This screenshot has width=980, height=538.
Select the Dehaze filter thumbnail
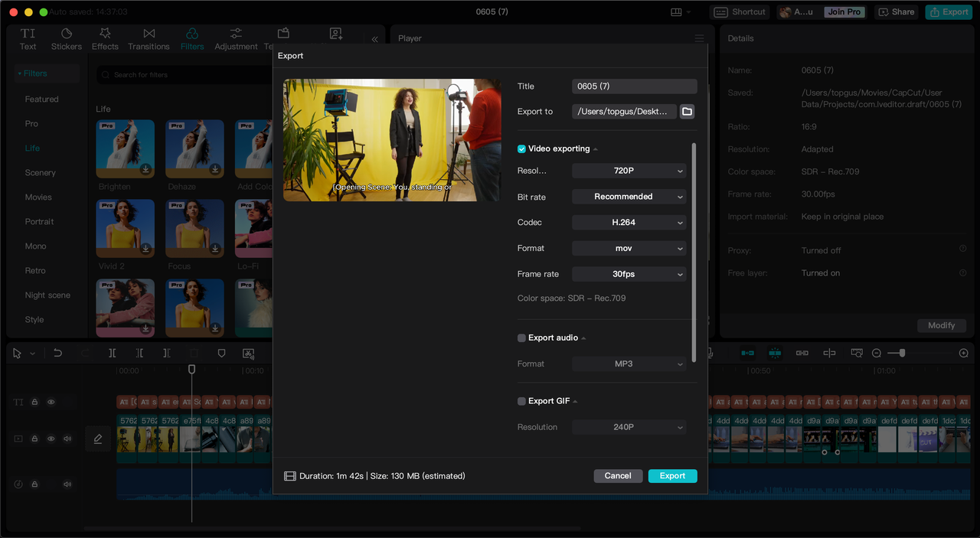coord(194,148)
